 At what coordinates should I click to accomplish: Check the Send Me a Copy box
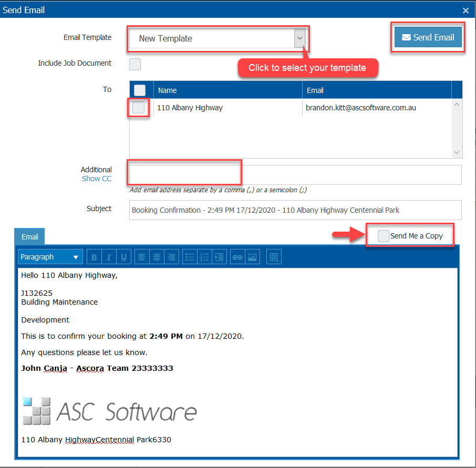[384, 236]
